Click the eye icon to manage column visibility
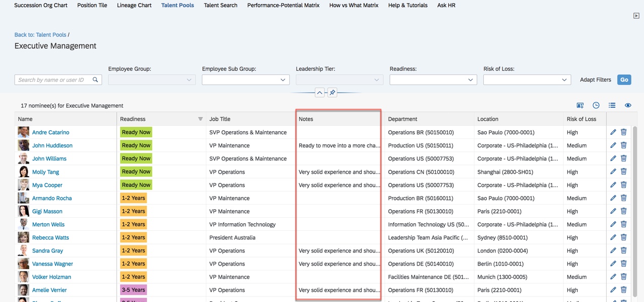This screenshot has height=302, width=644. [628, 105]
